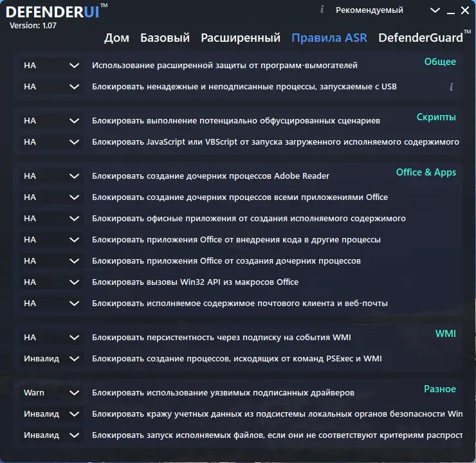
Task: Switch to the Дом tab
Action: click(x=116, y=38)
